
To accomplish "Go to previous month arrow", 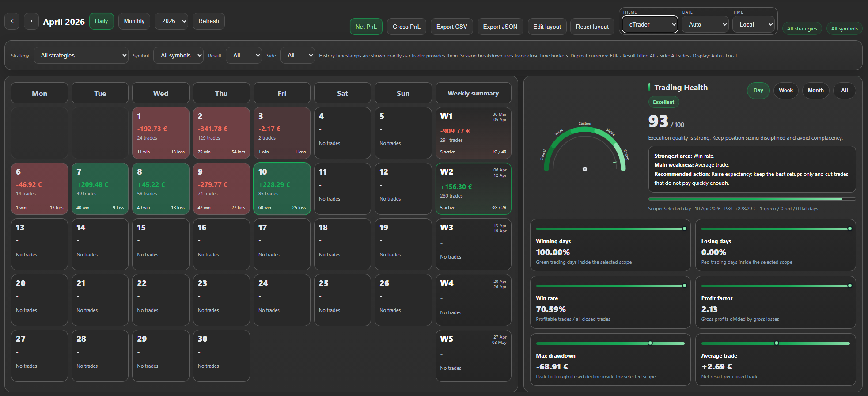I will [x=12, y=21].
